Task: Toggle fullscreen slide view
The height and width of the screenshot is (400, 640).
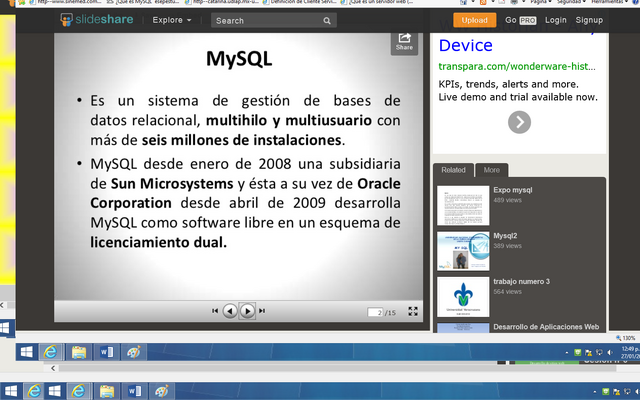Action: (x=413, y=311)
